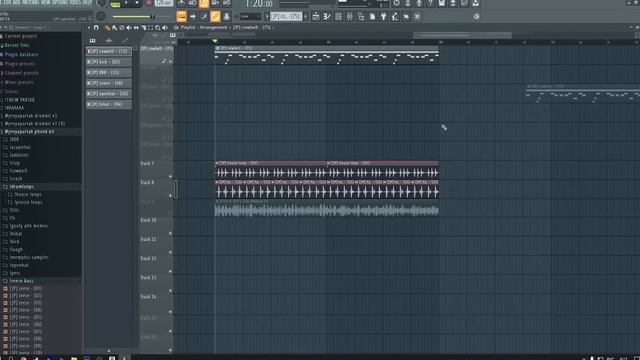Start playback with the transport play button
The width and height of the screenshot is (640, 360).
point(126,3)
